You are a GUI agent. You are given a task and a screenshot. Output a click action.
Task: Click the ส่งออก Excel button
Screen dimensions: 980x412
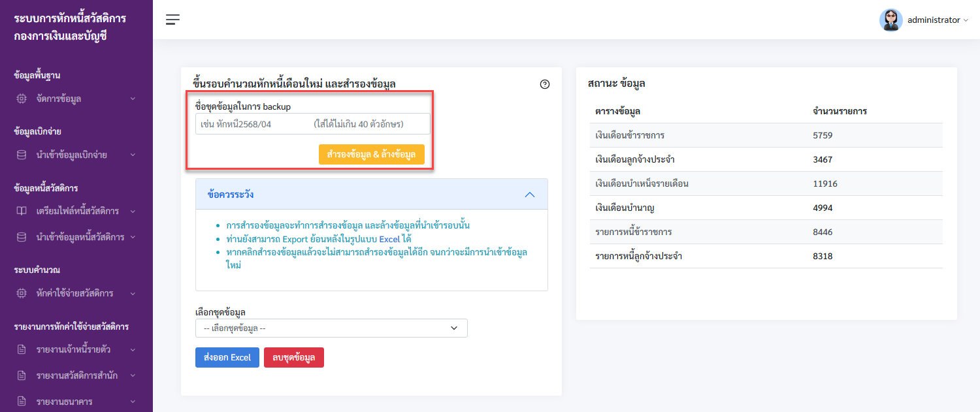pos(227,357)
